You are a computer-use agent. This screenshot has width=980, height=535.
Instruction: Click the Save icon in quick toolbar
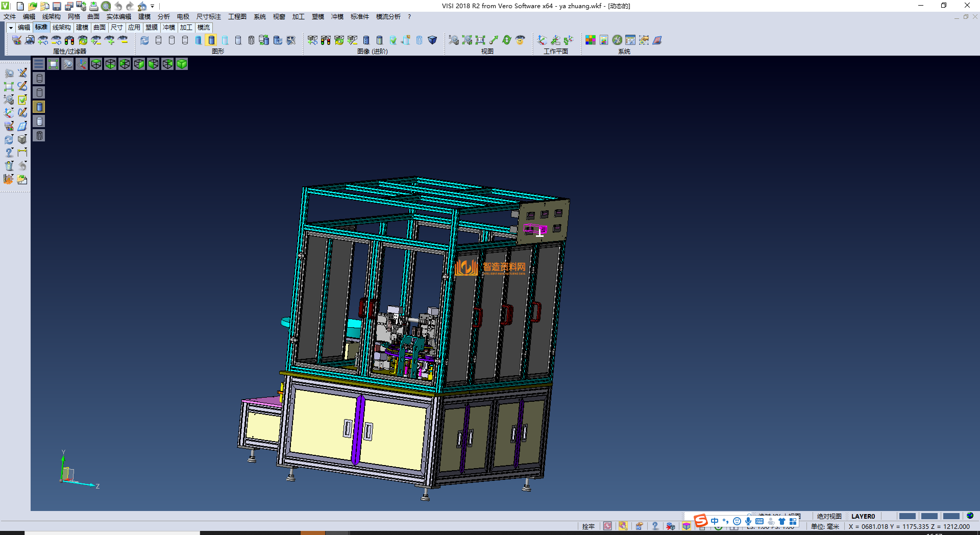(x=57, y=6)
